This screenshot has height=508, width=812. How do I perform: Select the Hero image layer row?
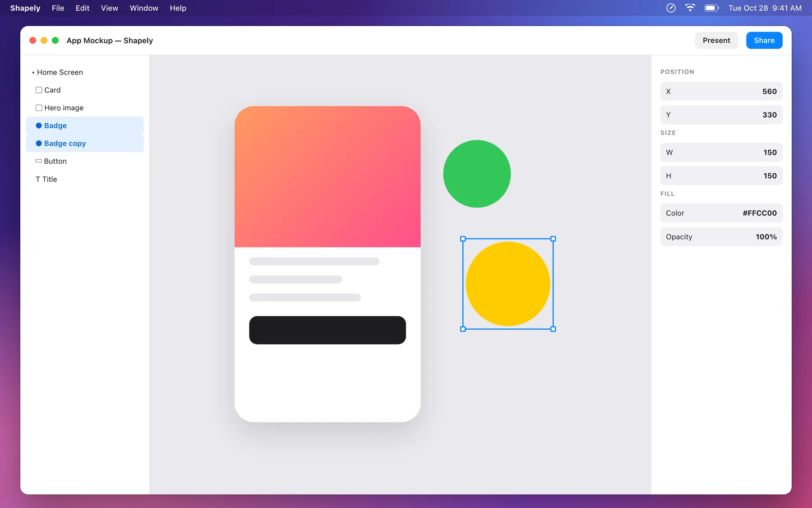click(85, 108)
